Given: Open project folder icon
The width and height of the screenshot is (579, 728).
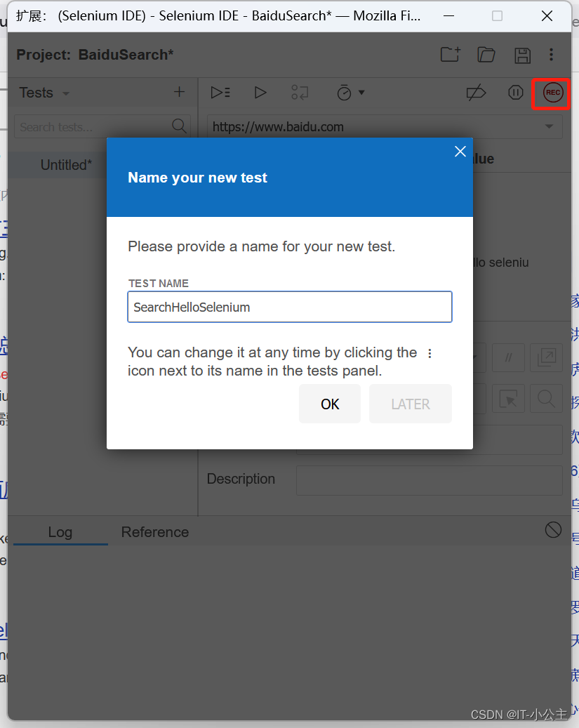Looking at the screenshot, I should click(x=486, y=54).
